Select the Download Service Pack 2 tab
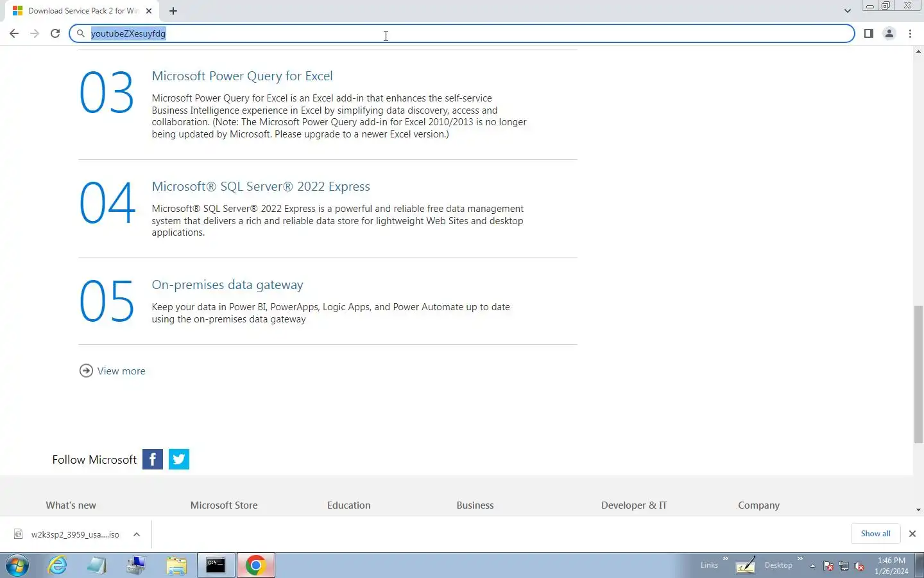The image size is (924, 578). (x=83, y=11)
